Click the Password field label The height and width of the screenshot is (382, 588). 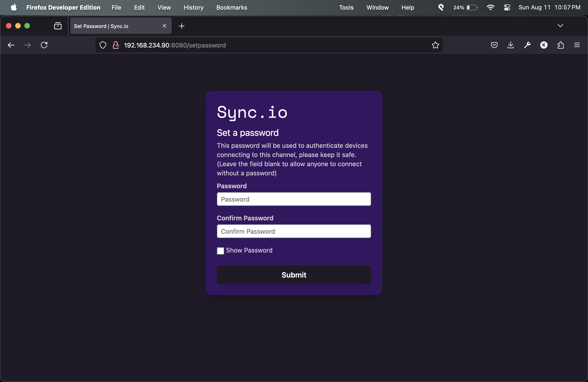click(232, 186)
